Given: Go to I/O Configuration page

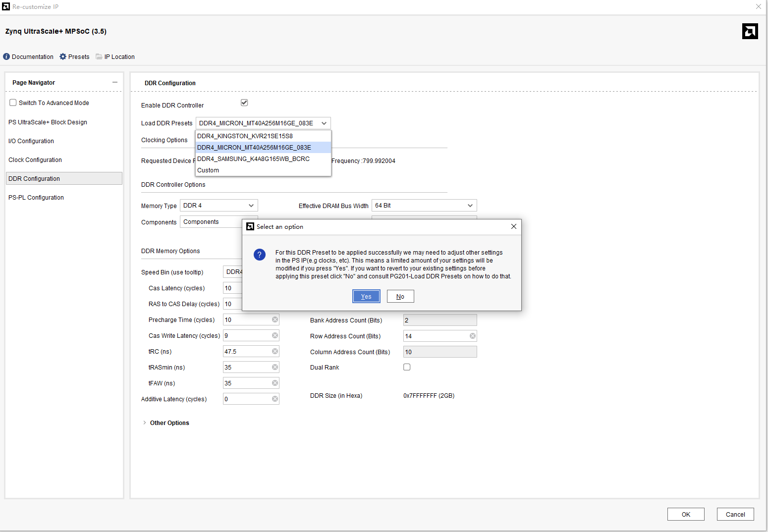Looking at the screenshot, I should click(x=31, y=141).
